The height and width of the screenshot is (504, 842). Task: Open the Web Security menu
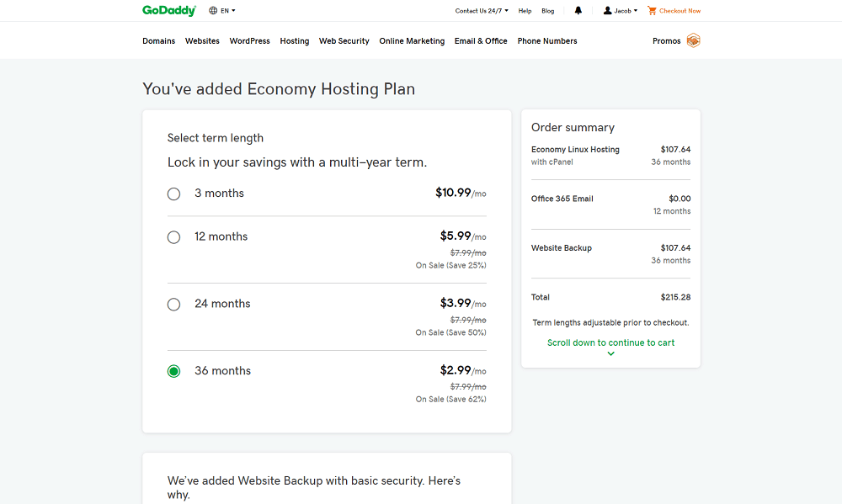344,40
